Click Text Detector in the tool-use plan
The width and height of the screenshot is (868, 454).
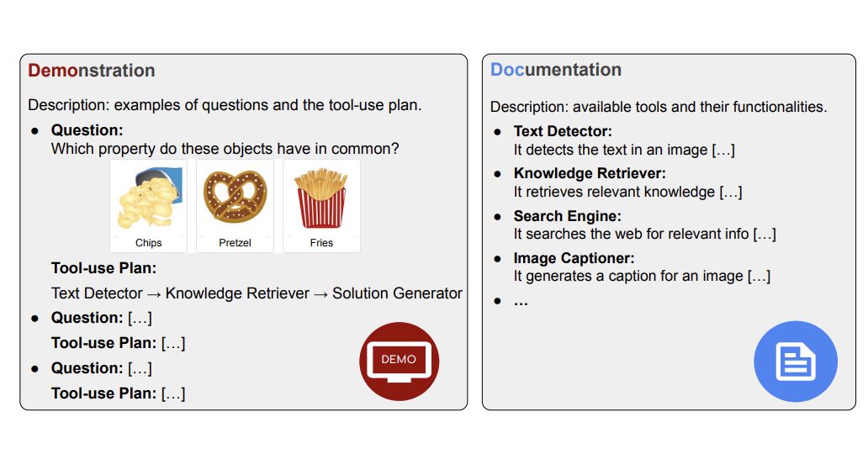tap(97, 293)
